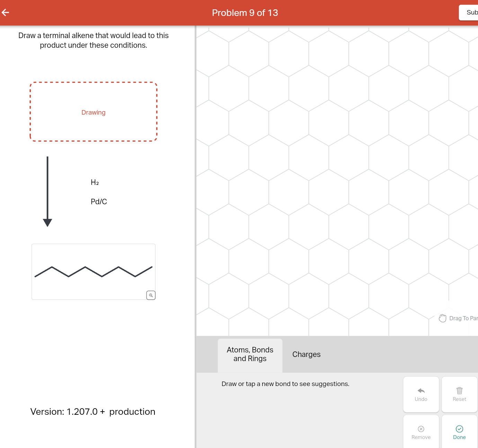478x448 pixels.
Task: Undo the last drawing action
Action: point(421,394)
